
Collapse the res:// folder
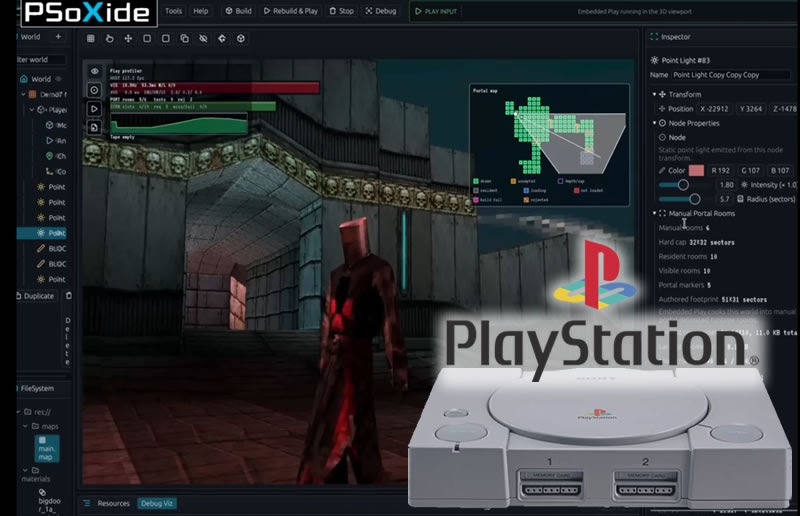pyautogui.click(x=19, y=412)
